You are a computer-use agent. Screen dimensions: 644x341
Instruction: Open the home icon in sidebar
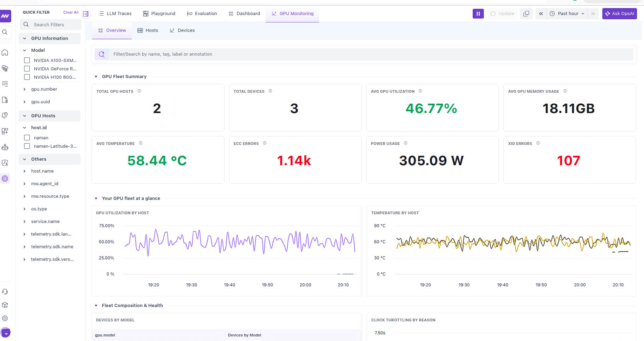(5, 53)
